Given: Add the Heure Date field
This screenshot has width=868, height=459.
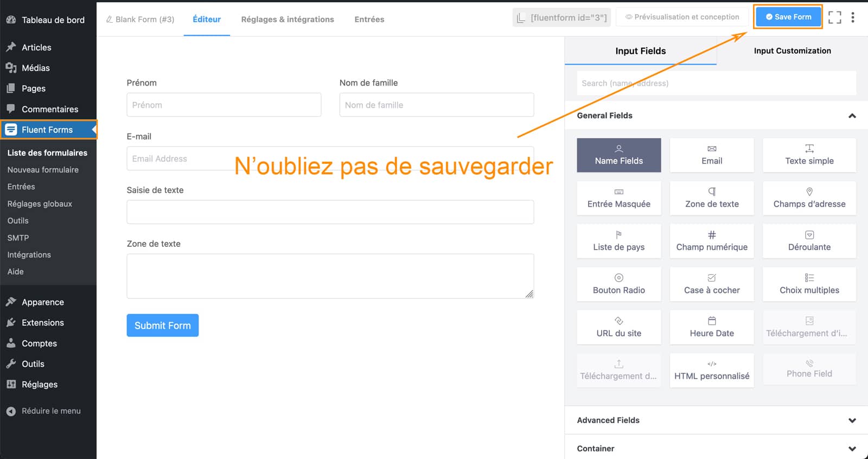Looking at the screenshot, I should coord(712,327).
